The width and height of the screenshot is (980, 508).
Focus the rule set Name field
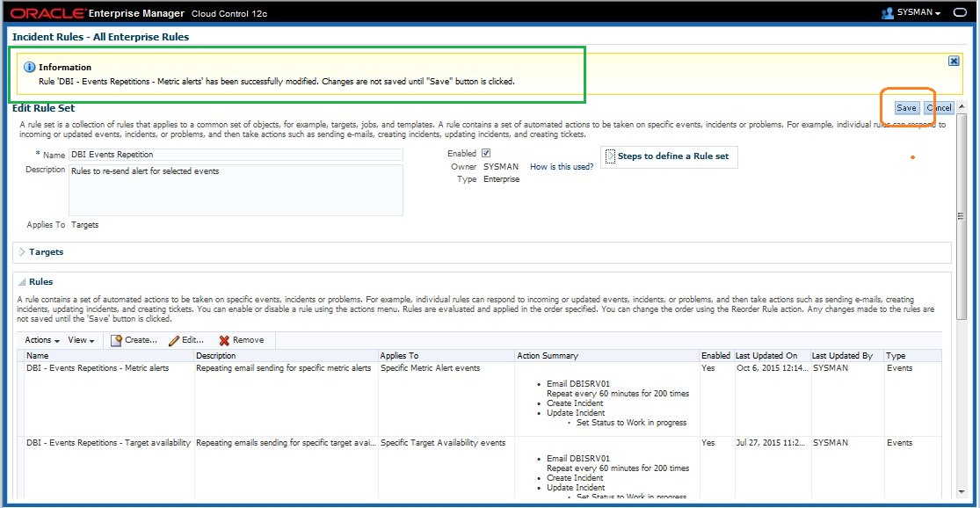(x=236, y=155)
